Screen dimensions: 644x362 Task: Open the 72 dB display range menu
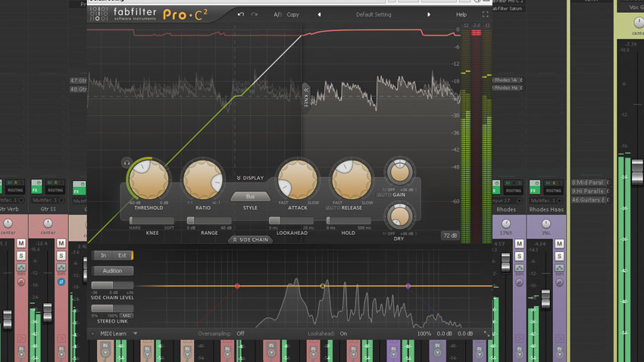[x=450, y=236]
